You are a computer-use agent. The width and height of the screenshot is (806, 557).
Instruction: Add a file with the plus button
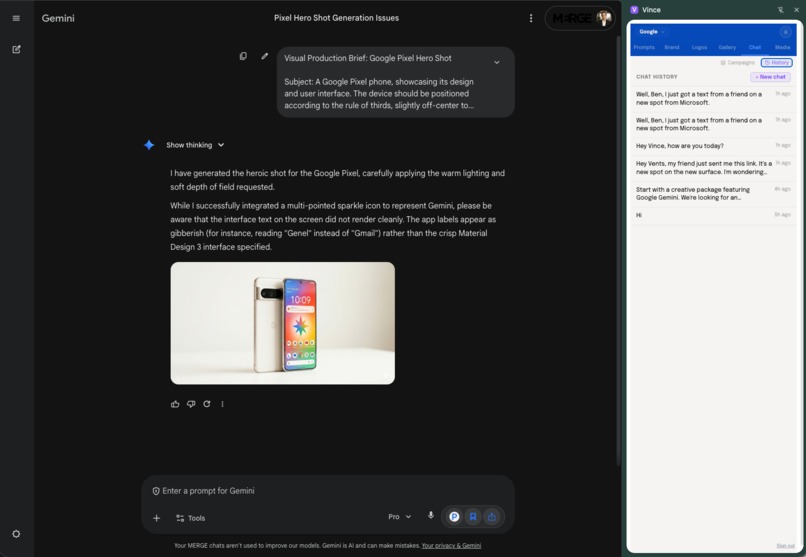[157, 518]
